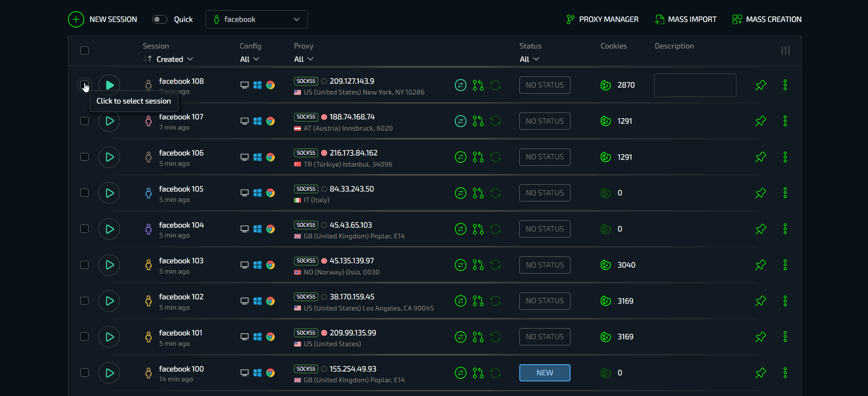868x396 pixels.
Task: Click the description field for facebook 108
Action: click(695, 85)
